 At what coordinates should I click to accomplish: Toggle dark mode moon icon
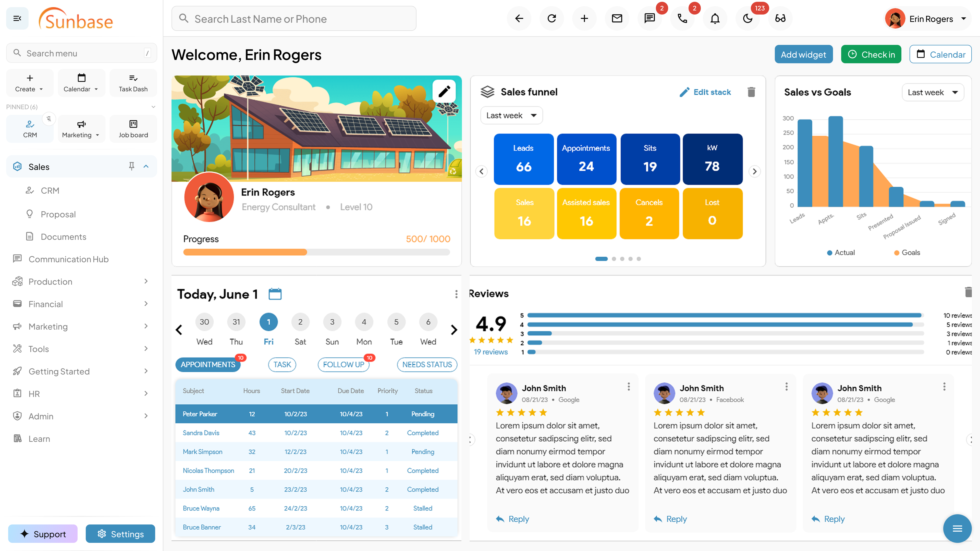748,18
